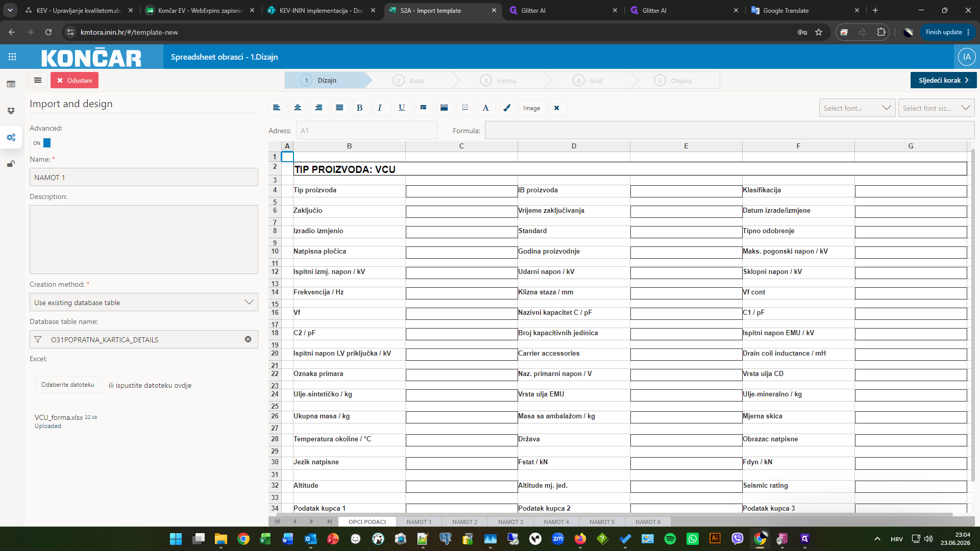Go to the Baza step
980x551 pixels.
pyautogui.click(x=411, y=81)
